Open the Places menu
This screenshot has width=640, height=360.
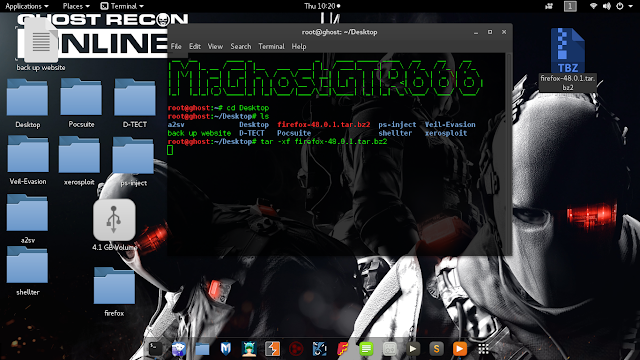tap(76, 6)
